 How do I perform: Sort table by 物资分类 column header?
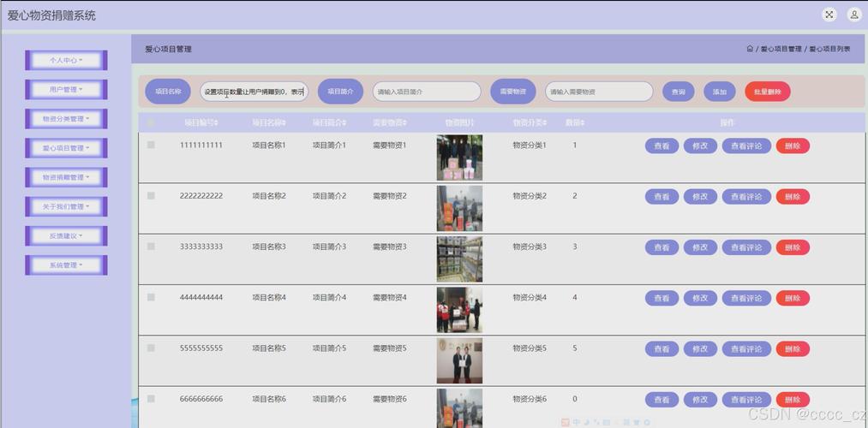[x=530, y=122]
